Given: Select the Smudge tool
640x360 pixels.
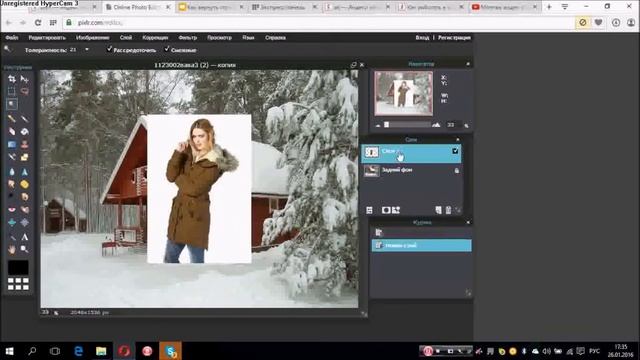Looking at the screenshot, I should click(12, 184).
